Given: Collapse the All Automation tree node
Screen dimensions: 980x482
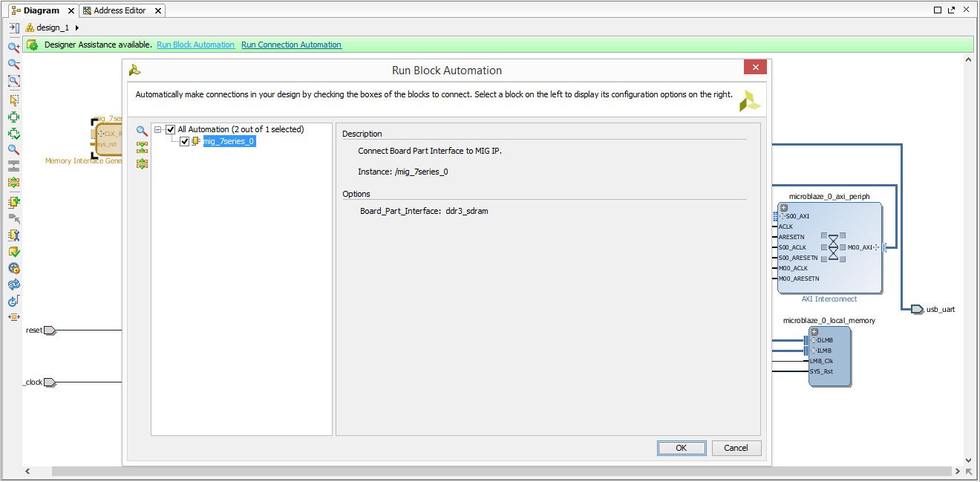Looking at the screenshot, I should click(x=158, y=129).
